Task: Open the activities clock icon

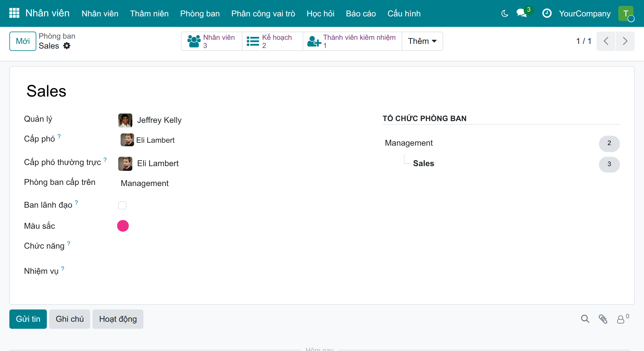Action: pyautogui.click(x=547, y=13)
